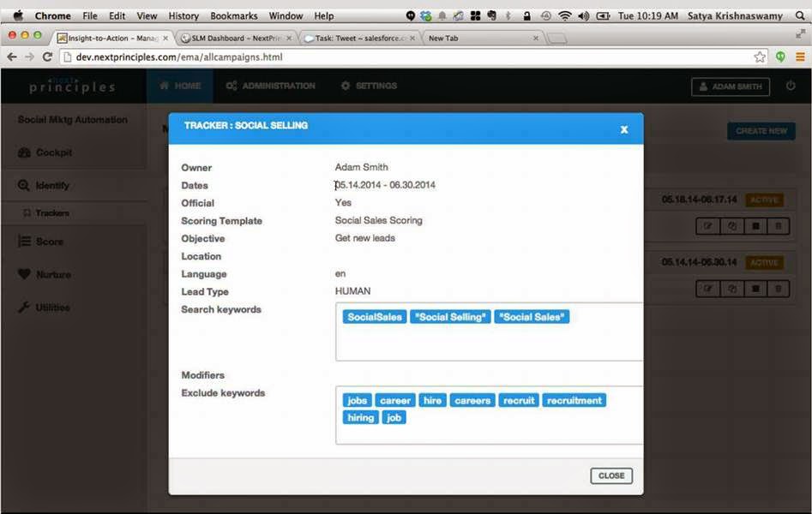
Task: Click trash icon for the 05.14.14-06.30.14 tracker row
Action: tap(779, 289)
